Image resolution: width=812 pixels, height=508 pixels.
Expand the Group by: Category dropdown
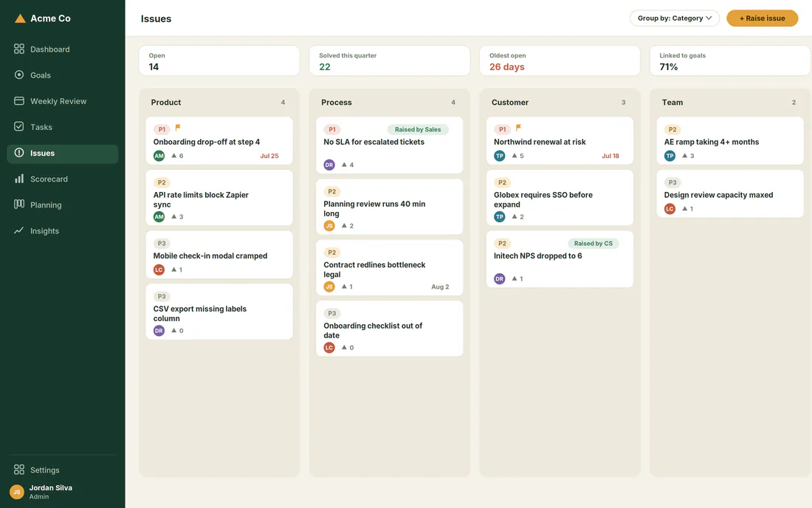pyautogui.click(x=674, y=18)
